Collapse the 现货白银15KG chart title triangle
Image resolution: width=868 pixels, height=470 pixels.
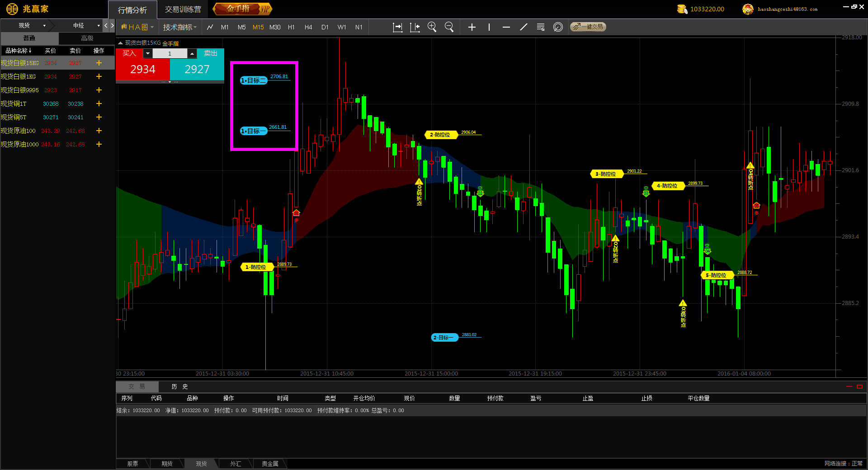[x=120, y=43]
